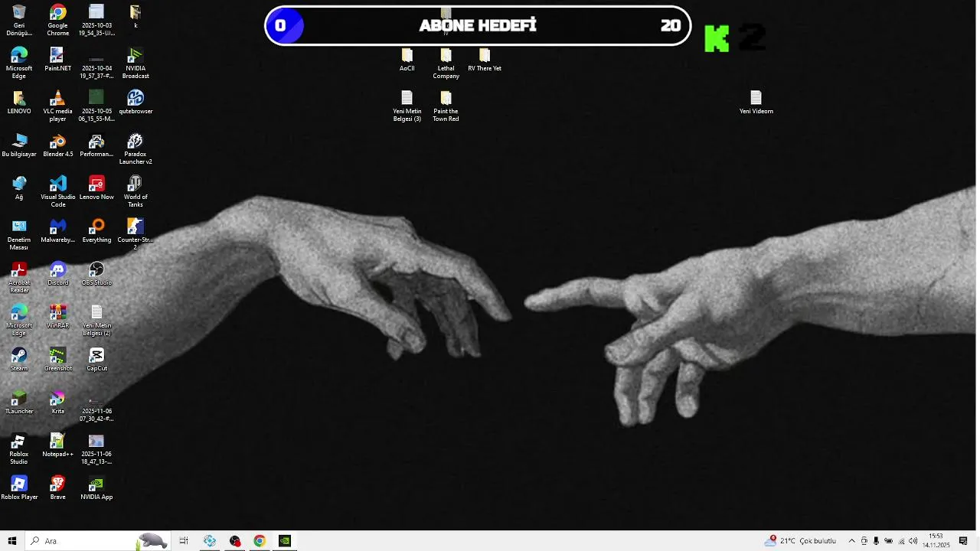Select the qutebrowser desktop icon
This screenshot has width=980, height=551.
[136, 103]
